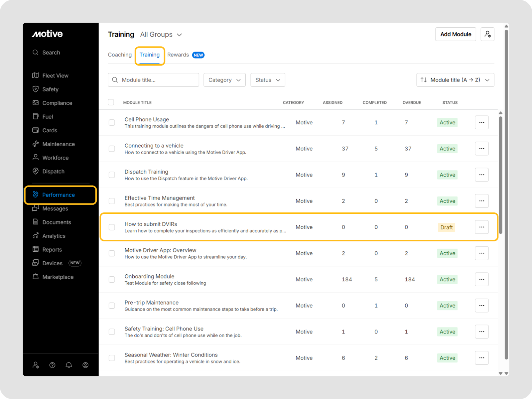Open more options for Dispatch Training
532x399 pixels.
pos(481,175)
